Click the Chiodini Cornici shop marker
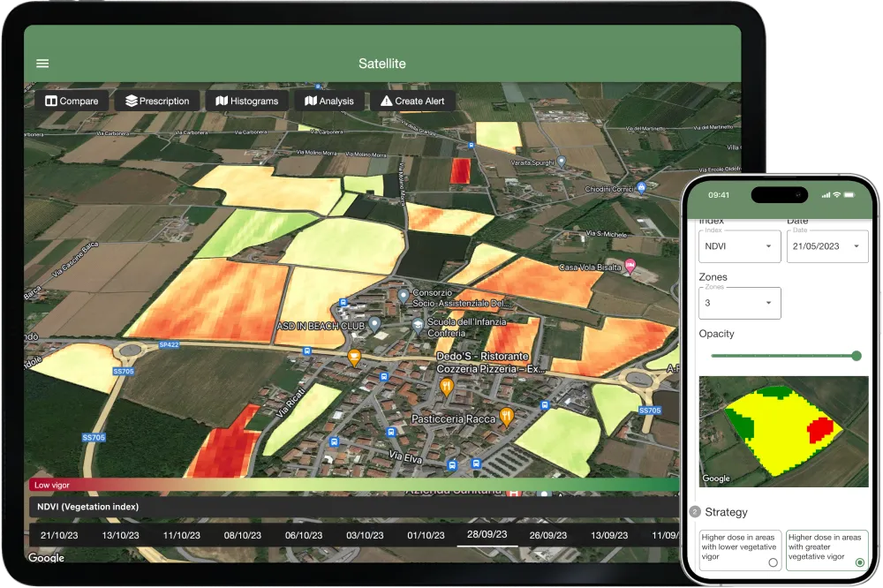The height and width of the screenshot is (588, 883). coord(641,187)
